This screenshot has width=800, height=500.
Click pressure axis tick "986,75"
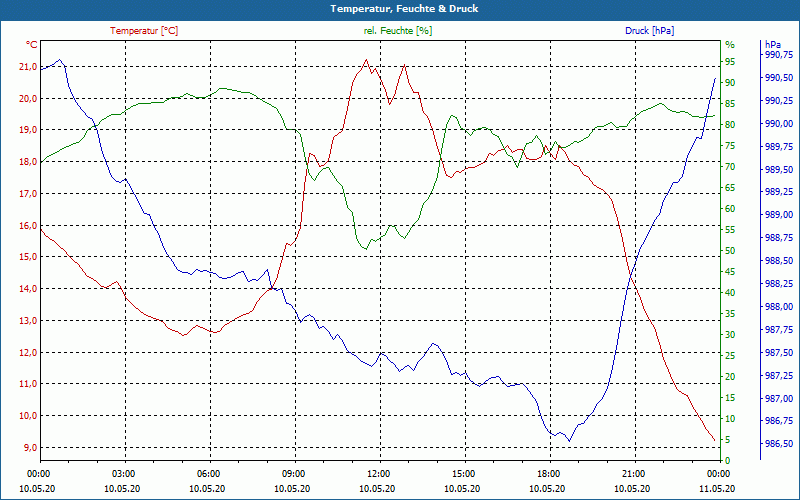point(780,421)
